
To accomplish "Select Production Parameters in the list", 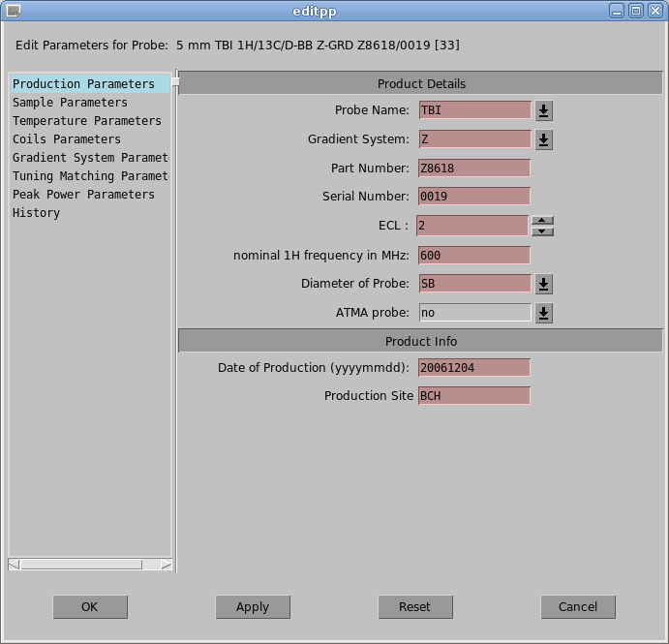I will (x=83, y=84).
